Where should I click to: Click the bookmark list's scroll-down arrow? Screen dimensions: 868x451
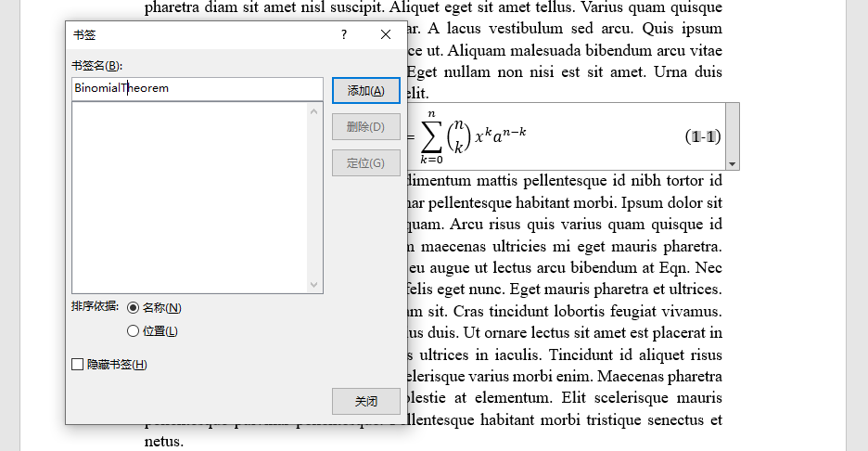pyautogui.click(x=313, y=285)
